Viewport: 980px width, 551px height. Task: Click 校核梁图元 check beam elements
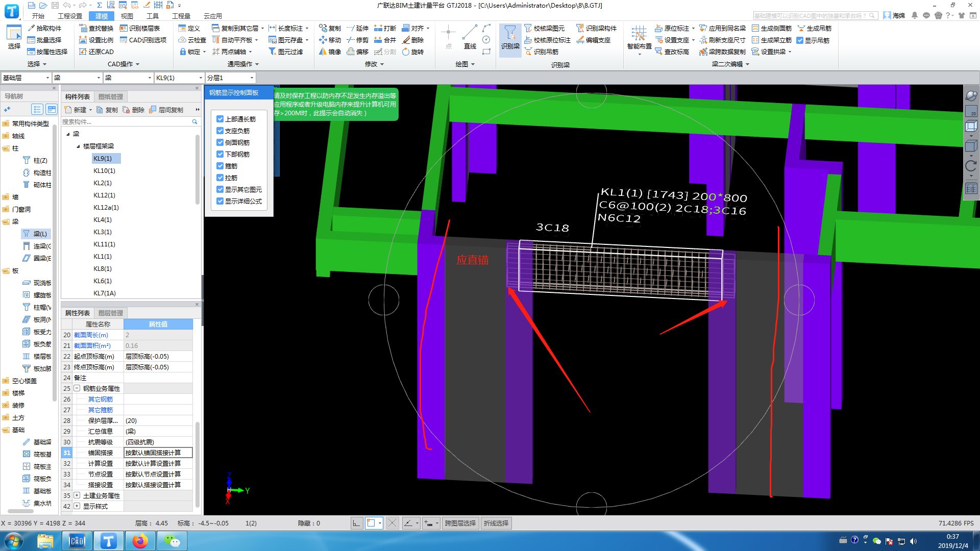(x=544, y=28)
